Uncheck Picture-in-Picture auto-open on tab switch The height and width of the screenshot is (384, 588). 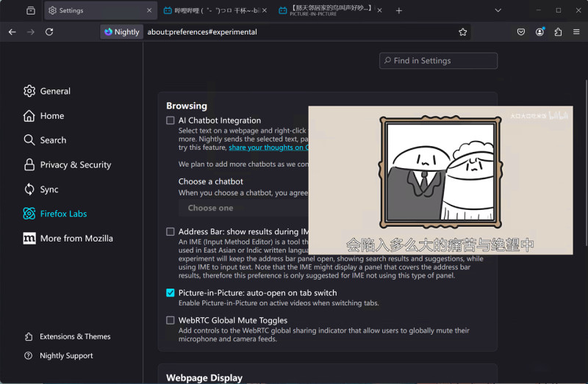pyautogui.click(x=171, y=293)
